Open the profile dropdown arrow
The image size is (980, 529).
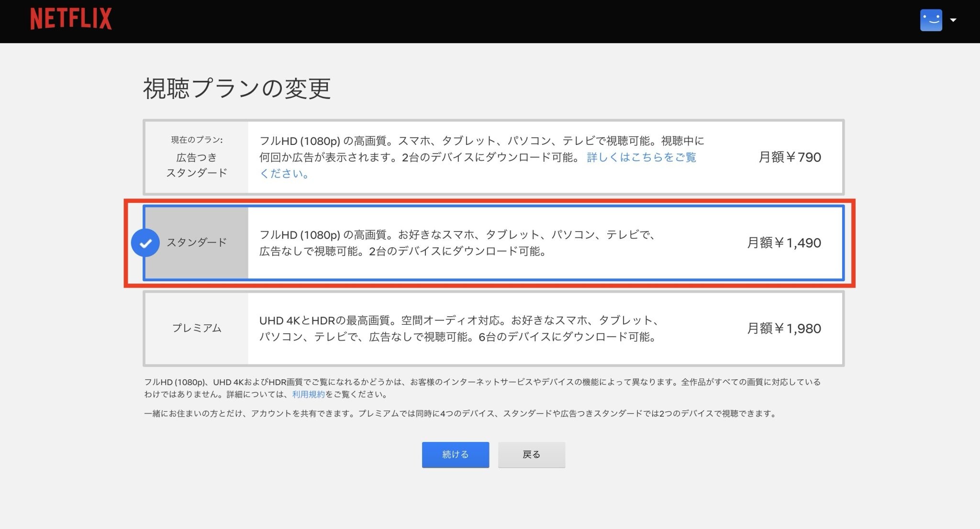pyautogui.click(x=953, y=20)
